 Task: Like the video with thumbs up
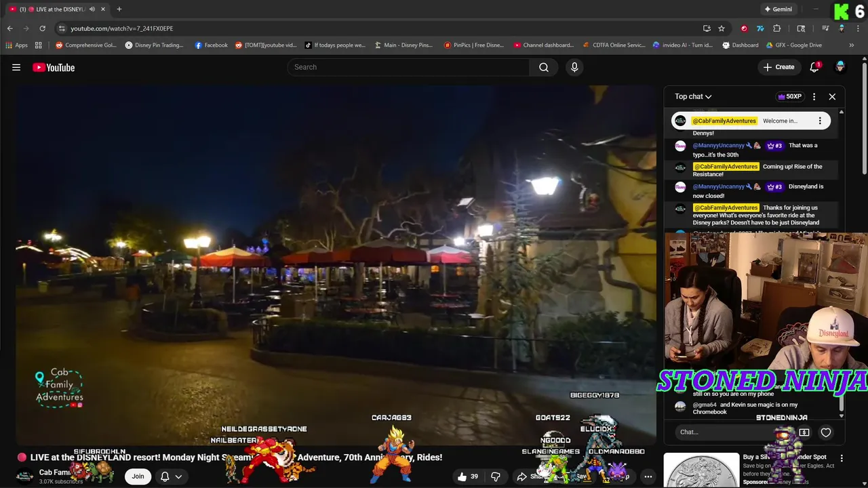coord(468,476)
